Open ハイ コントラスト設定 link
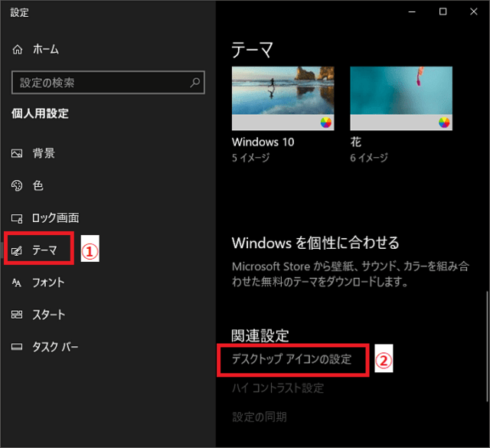490x448 pixels. pos(278,388)
